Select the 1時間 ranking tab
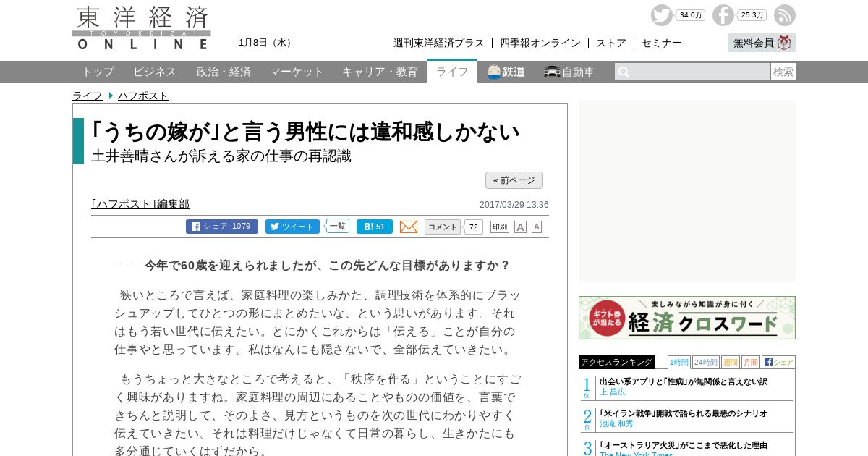Image resolution: width=868 pixels, height=456 pixels. coord(679,362)
